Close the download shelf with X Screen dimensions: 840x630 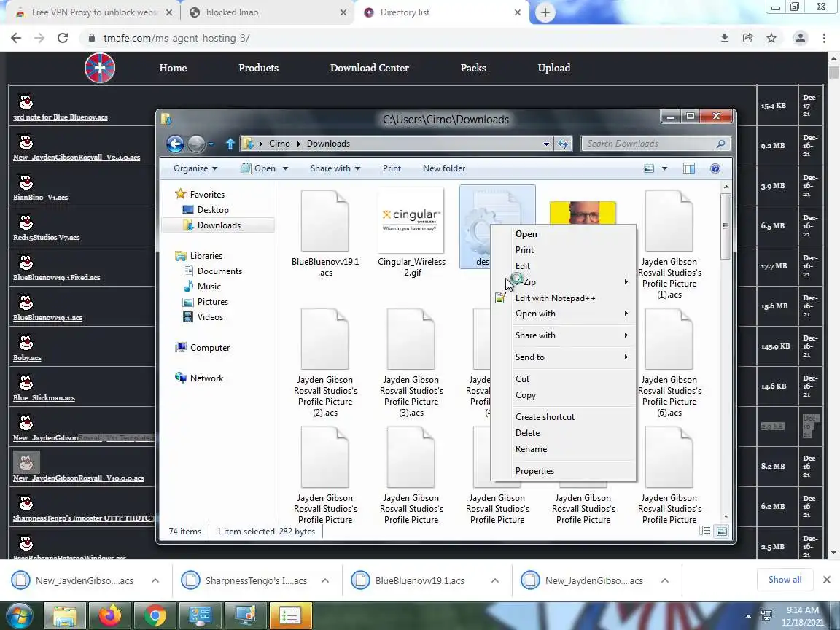tap(827, 580)
